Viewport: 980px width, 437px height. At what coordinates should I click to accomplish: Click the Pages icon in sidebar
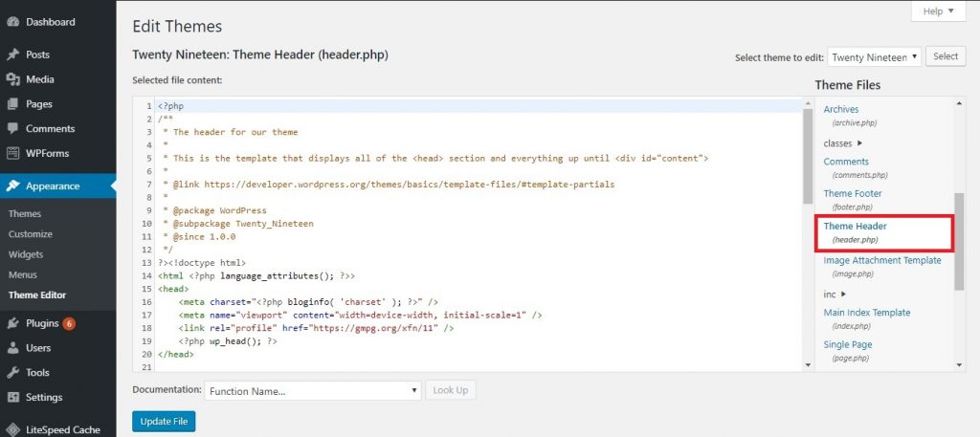pyautogui.click(x=12, y=104)
